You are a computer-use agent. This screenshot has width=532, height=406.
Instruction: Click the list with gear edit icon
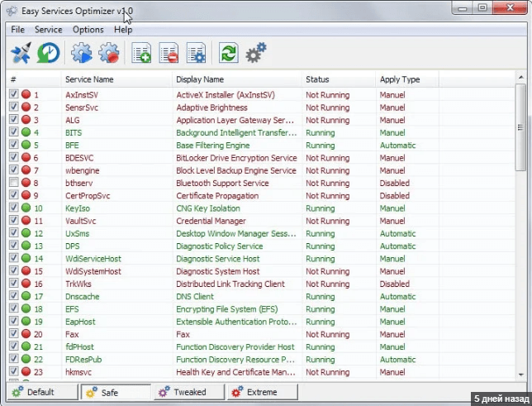(x=196, y=53)
